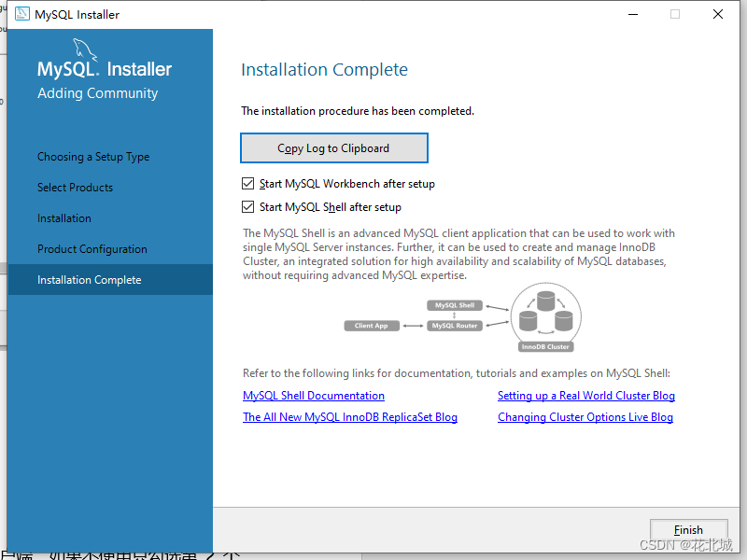Minimize the MySQL Installer window
The height and width of the screenshot is (560, 747).
[633, 14]
